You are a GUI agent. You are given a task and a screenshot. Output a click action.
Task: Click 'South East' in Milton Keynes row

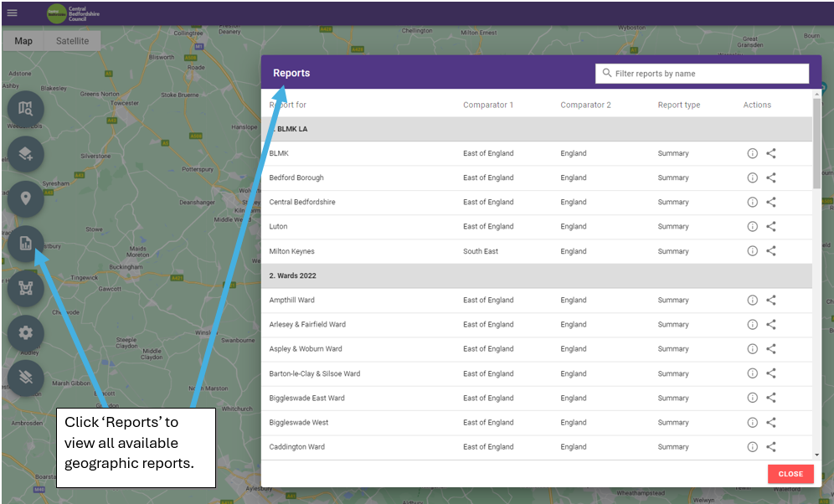coord(481,251)
